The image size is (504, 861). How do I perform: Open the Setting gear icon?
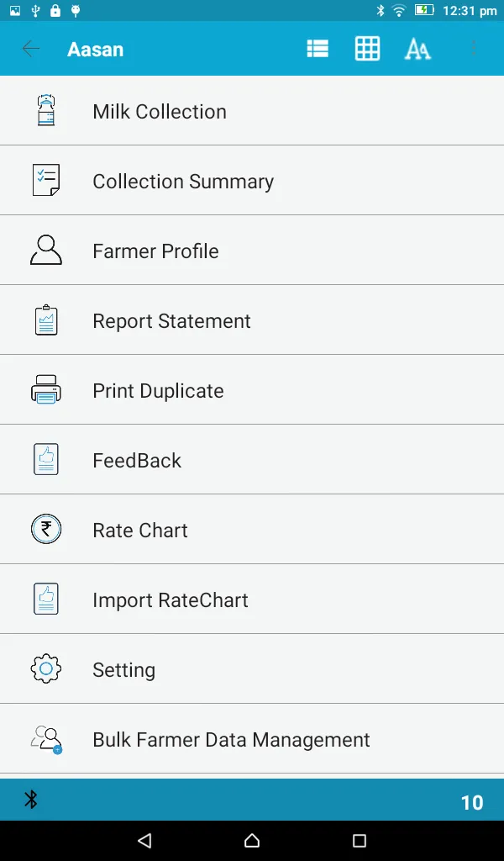pos(45,668)
